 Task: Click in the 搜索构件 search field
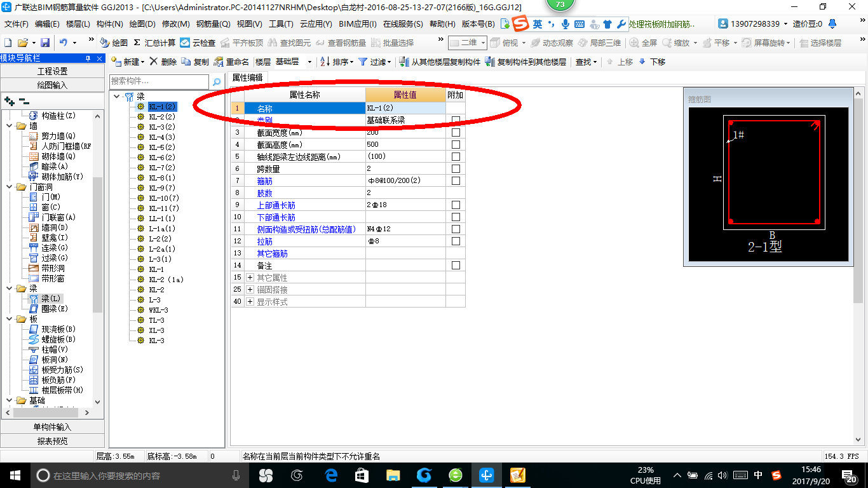pyautogui.click(x=159, y=81)
